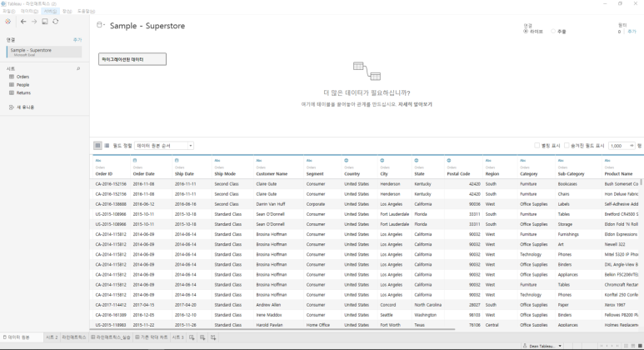Click the Product Name column header
Image resolution: width=644 pixels, height=350 pixels.
618,174
